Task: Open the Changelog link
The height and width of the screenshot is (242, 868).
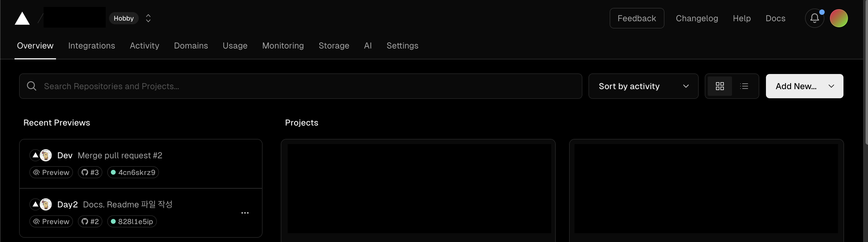Action: coord(697,18)
